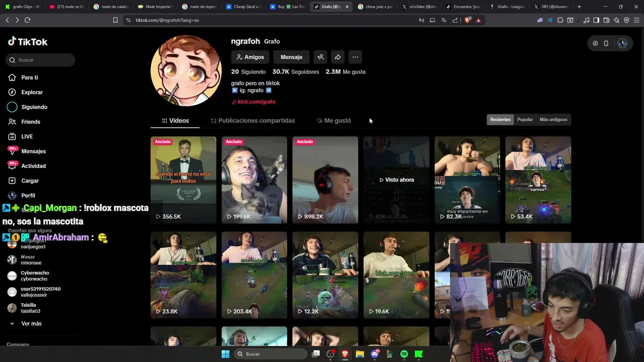Screen dimensions: 644x362
Task: Click Brave Rewards triangle icon
Action: 478,20
